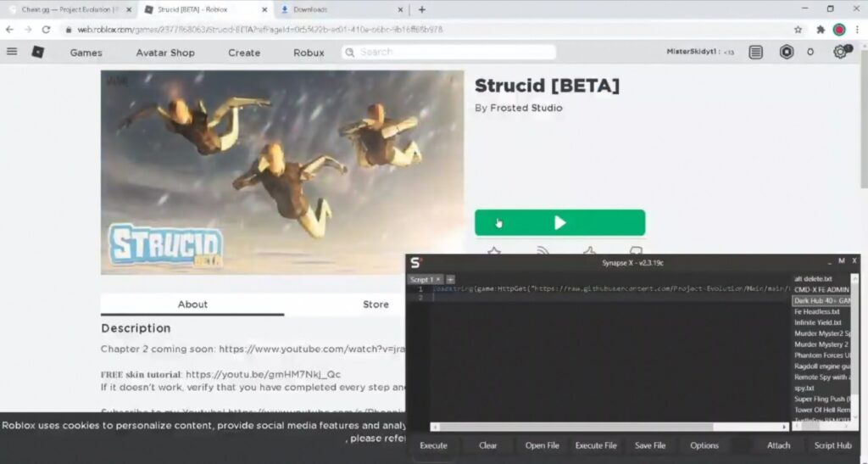Click the search magnifier icon
This screenshot has height=464, width=868.
(x=350, y=52)
